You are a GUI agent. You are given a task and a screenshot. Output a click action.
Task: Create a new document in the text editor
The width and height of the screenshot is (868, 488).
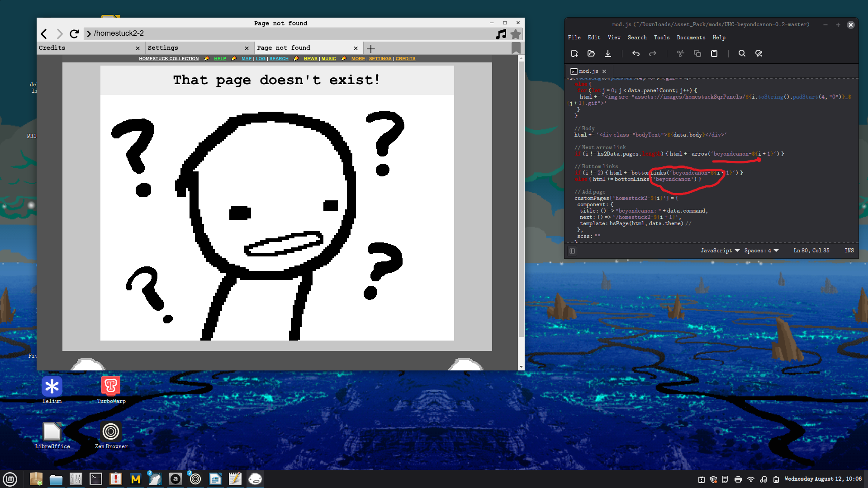tap(574, 53)
